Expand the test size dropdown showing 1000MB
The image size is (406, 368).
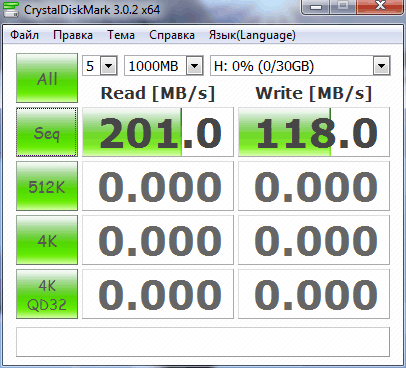coord(195,66)
